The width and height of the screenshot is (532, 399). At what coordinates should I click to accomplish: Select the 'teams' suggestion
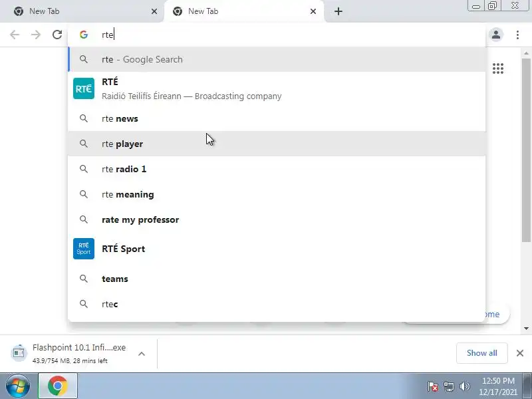tap(277, 279)
